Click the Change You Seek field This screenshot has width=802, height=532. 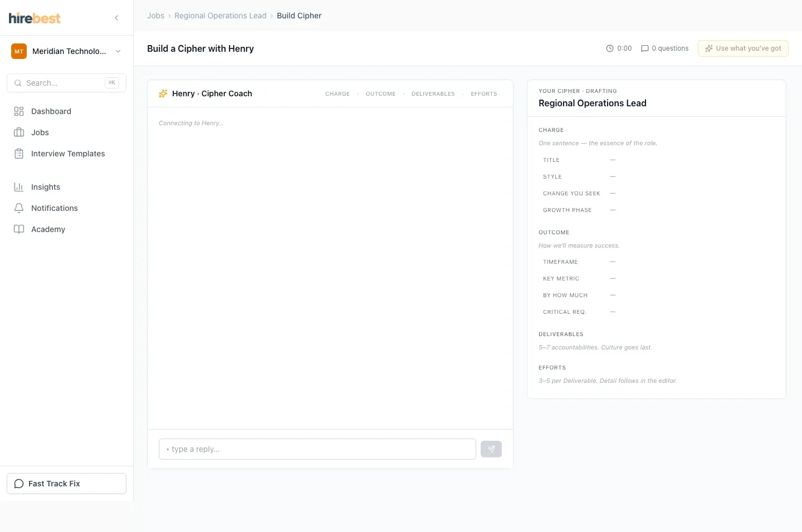pos(657,194)
